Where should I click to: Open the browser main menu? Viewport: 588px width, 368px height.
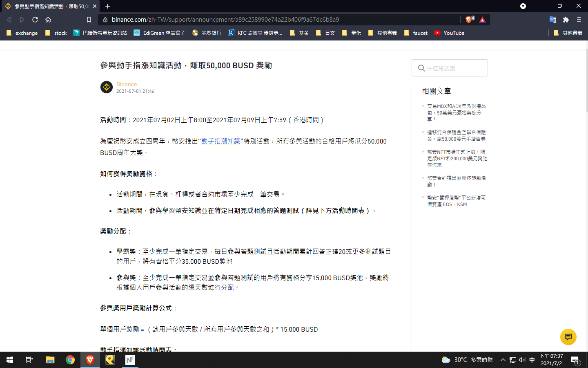[x=579, y=20]
